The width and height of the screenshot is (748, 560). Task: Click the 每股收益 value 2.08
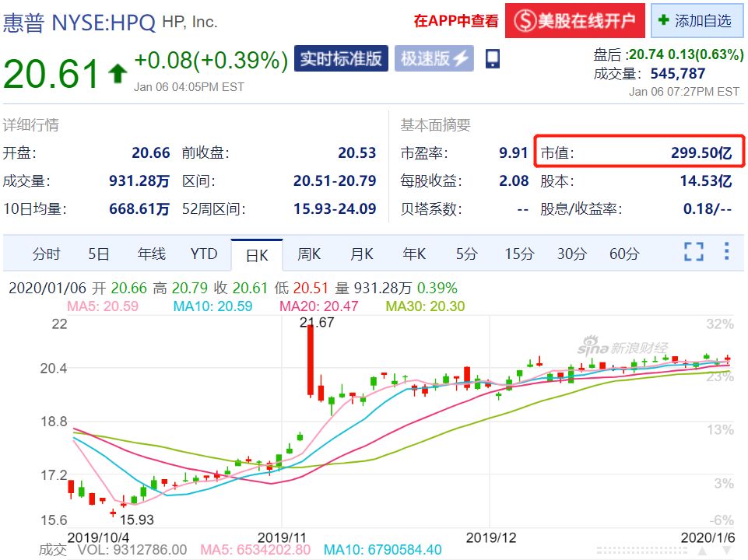point(514,180)
